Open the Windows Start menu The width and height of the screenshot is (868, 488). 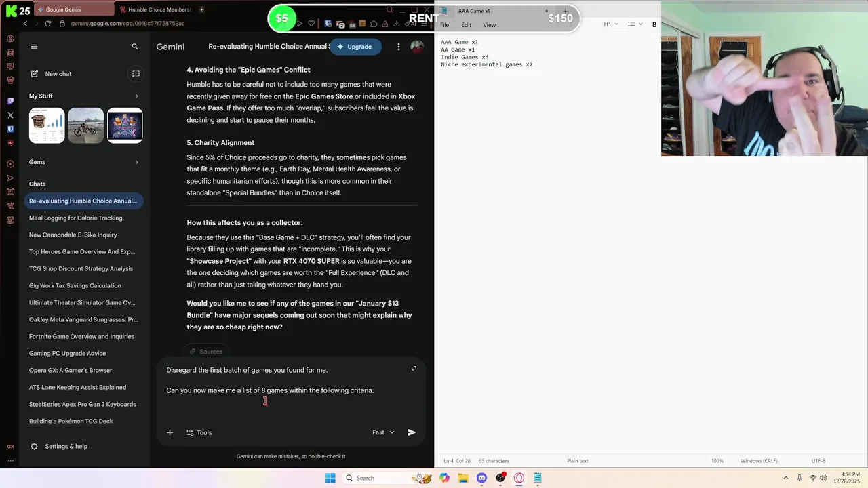(330, 478)
